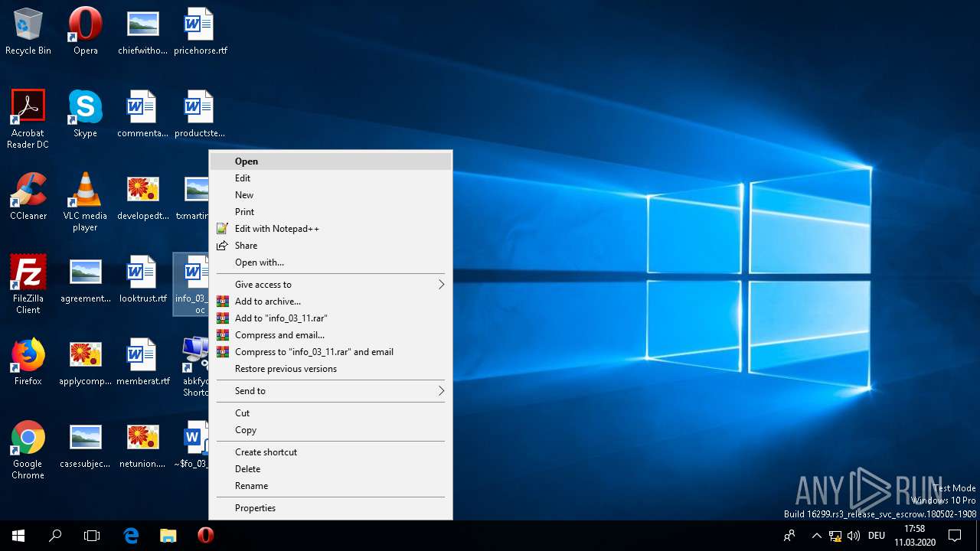Image resolution: width=980 pixels, height=551 pixels.
Task: Launch Firefox from the desktop
Action: point(28,362)
